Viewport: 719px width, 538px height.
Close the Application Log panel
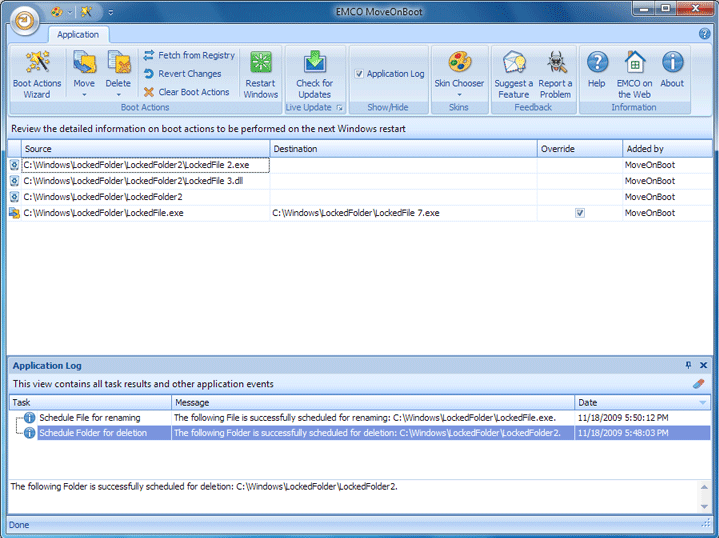pyautogui.click(x=703, y=365)
